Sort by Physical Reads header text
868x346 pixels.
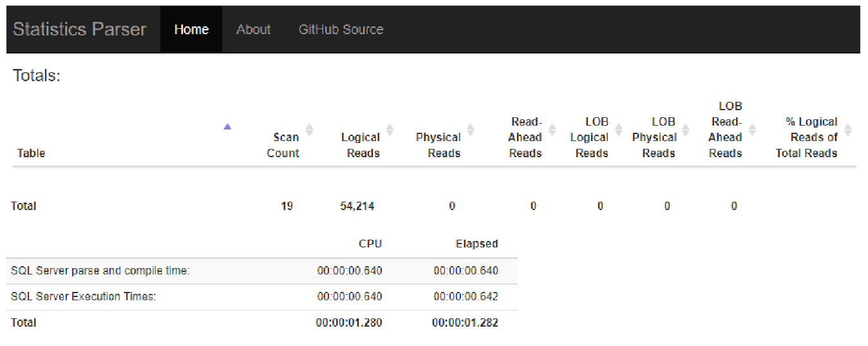point(438,145)
